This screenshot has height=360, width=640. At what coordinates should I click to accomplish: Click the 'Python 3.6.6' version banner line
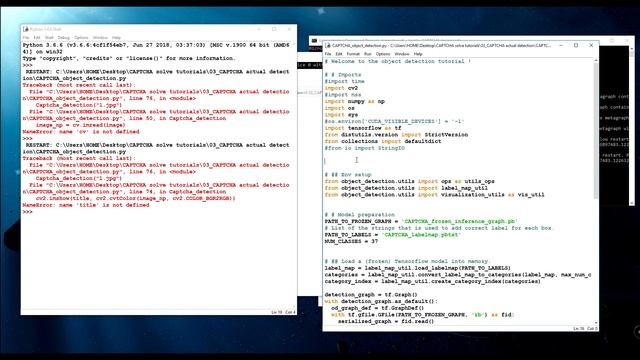156,45
